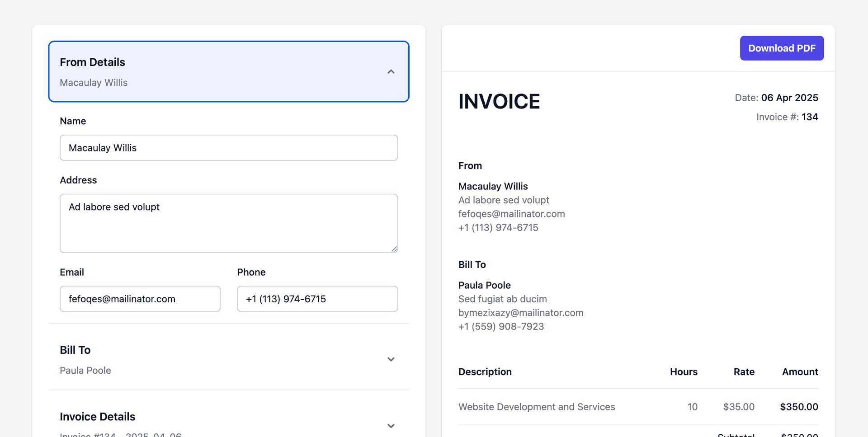This screenshot has height=437, width=868.
Task: Click bymezixazy@mailinator.com in the preview
Action: [x=521, y=312]
